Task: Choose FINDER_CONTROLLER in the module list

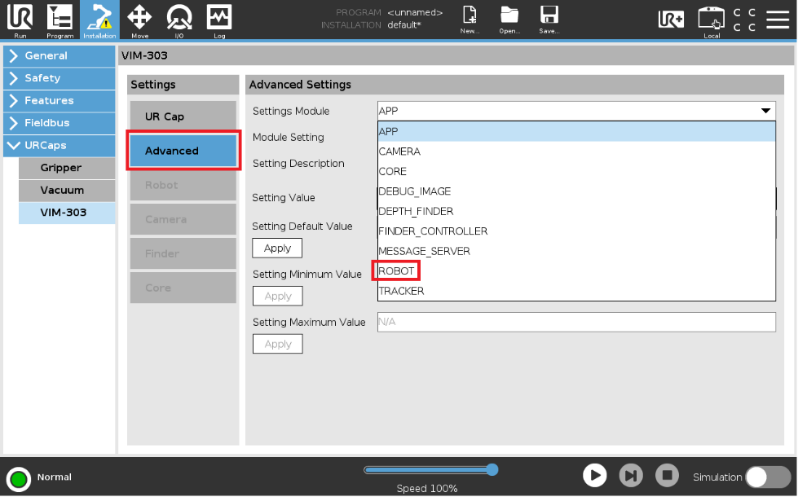Action: tap(576, 231)
